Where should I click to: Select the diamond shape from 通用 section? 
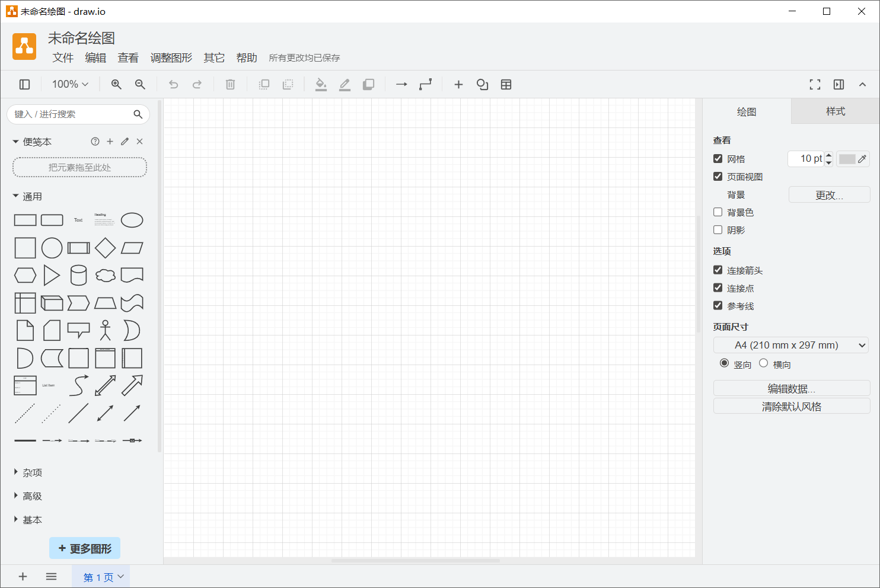pyautogui.click(x=105, y=248)
